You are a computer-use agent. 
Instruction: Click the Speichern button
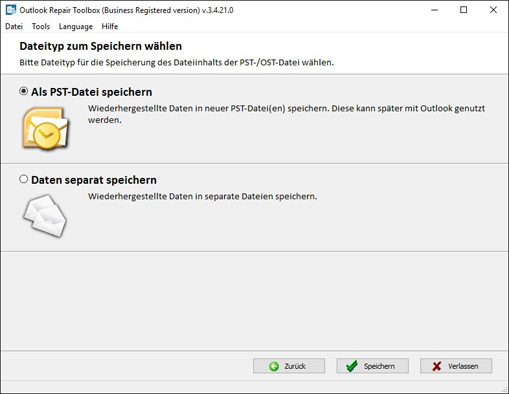(x=373, y=366)
